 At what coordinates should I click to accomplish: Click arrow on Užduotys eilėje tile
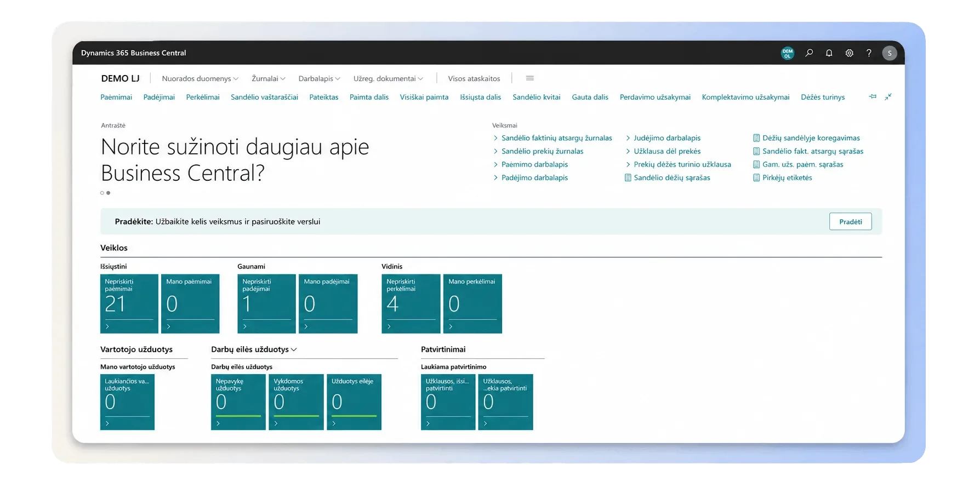(x=334, y=423)
